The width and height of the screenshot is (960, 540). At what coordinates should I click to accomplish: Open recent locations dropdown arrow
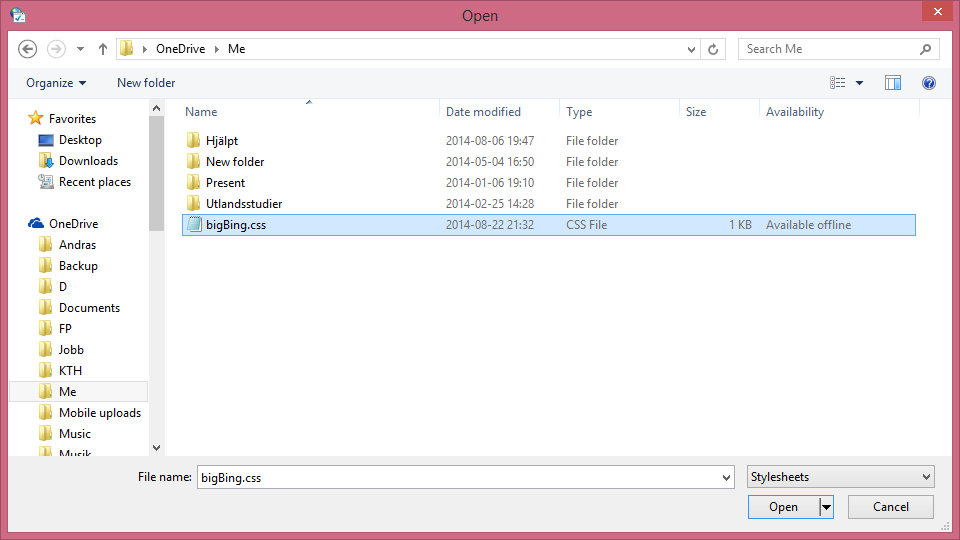tap(80, 49)
